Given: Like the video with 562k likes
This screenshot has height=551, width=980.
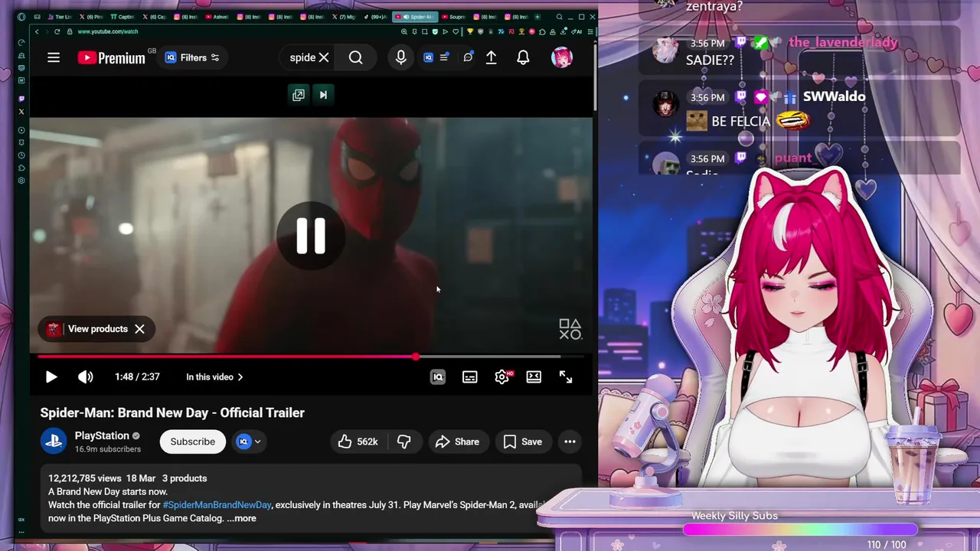Looking at the screenshot, I should pos(358,442).
